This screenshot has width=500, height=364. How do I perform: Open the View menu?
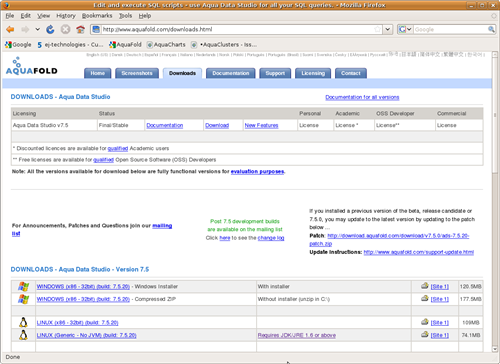[43, 16]
